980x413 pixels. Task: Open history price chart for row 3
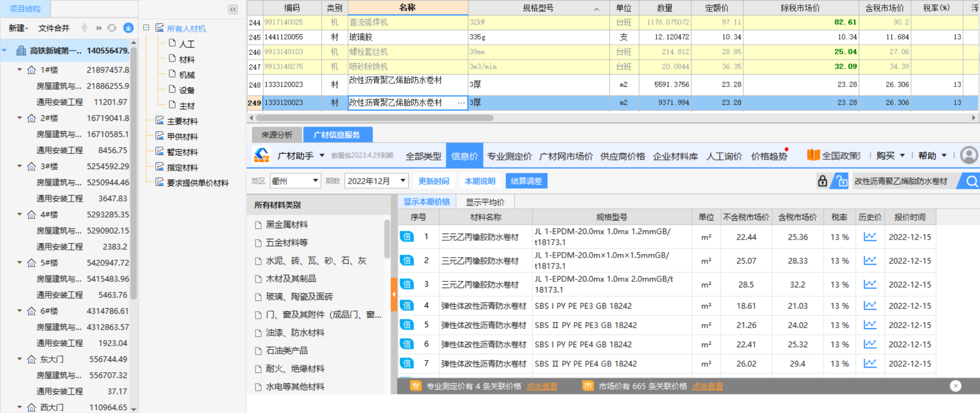pyautogui.click(x=869, y=284)
